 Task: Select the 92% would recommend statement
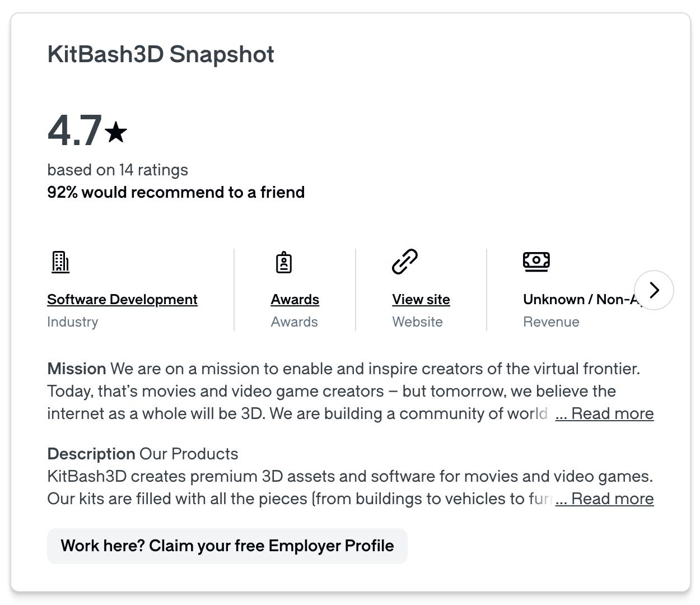[x=176, y=192]
